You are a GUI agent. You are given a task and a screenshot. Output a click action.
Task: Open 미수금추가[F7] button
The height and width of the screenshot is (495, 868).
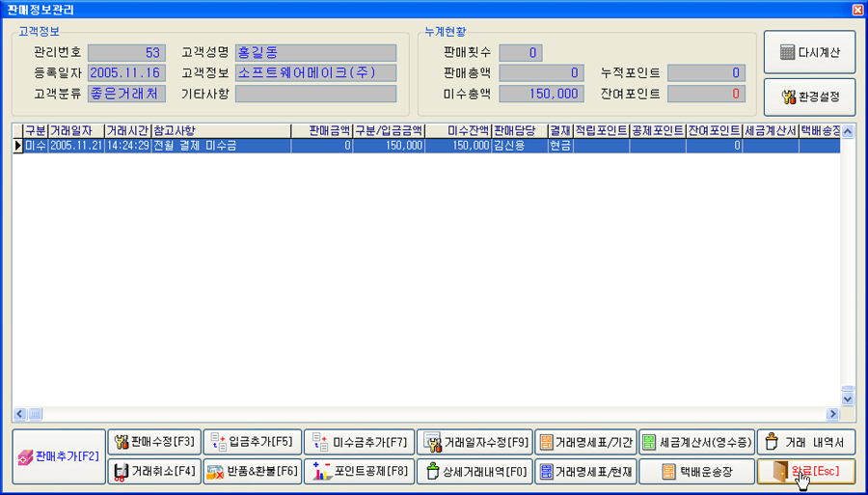pos(360,442)
